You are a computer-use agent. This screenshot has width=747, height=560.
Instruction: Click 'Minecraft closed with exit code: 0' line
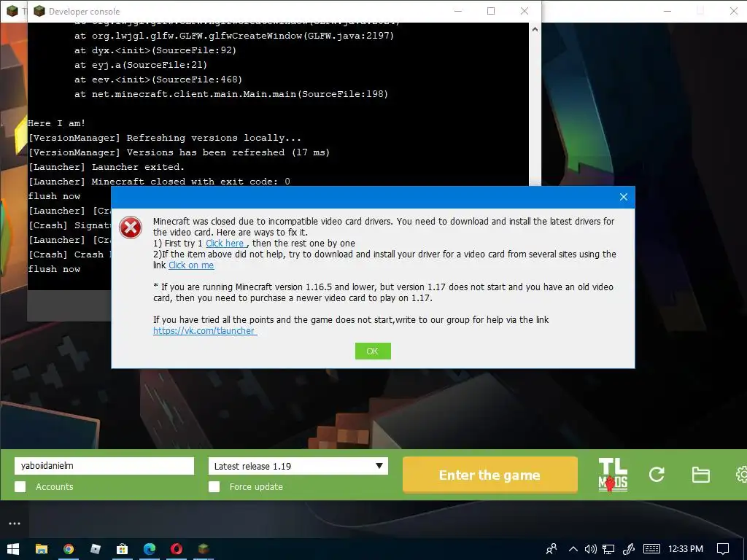159,182
